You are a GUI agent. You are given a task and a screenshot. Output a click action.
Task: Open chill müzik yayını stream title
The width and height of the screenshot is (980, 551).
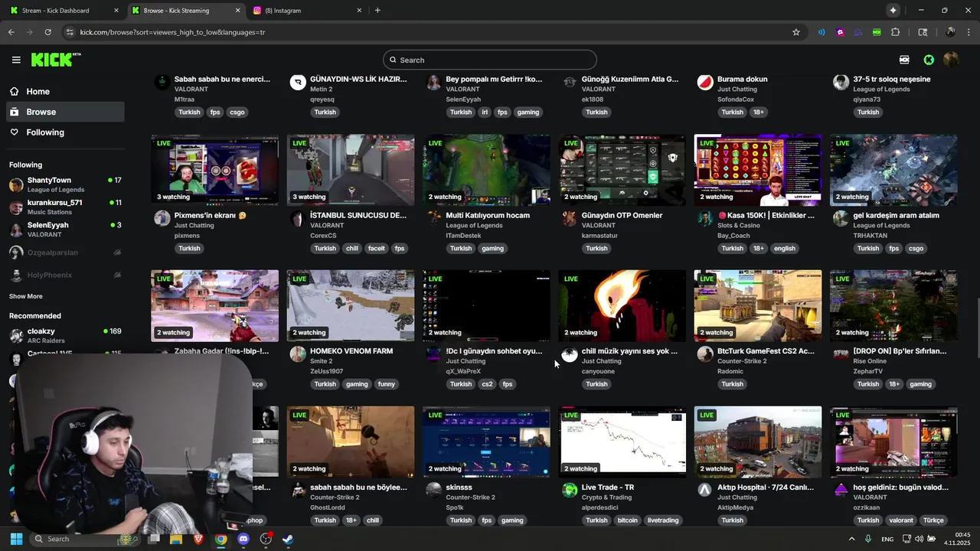629,351
